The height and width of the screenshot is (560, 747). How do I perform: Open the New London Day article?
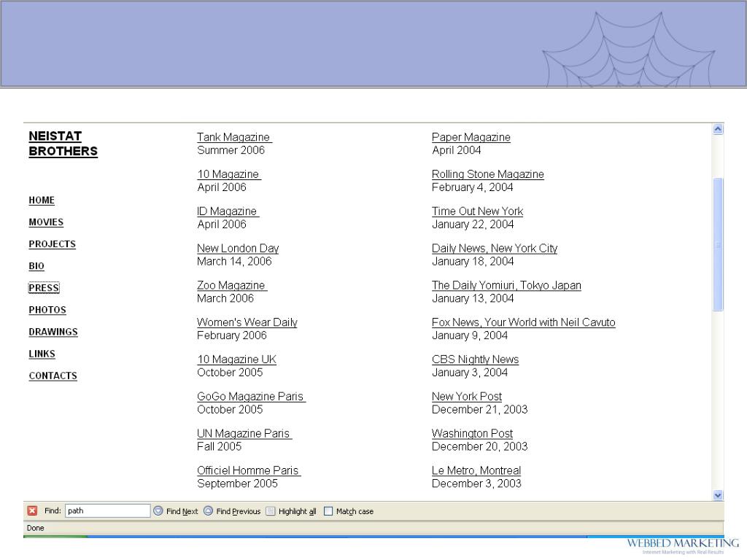(238, 249)
